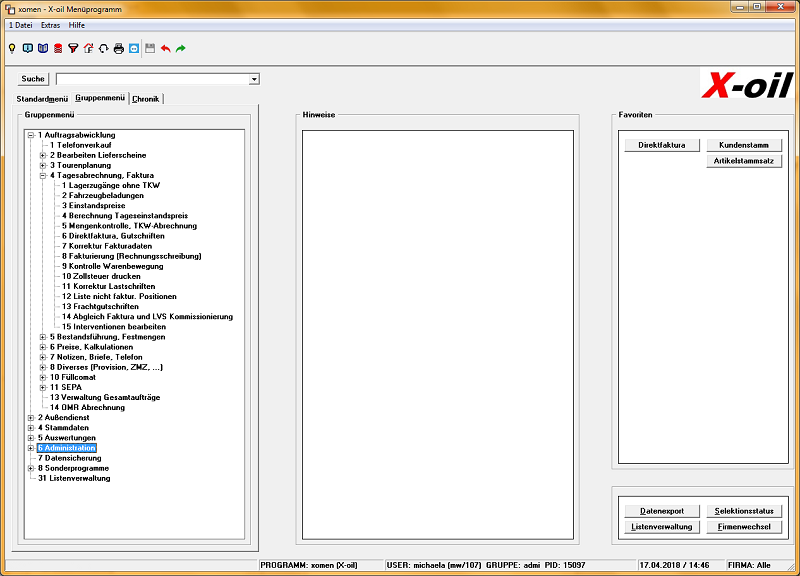This screenshot has height=576, width=800.
Task: Expand the 6 Administration node
Action: (31, 448)
